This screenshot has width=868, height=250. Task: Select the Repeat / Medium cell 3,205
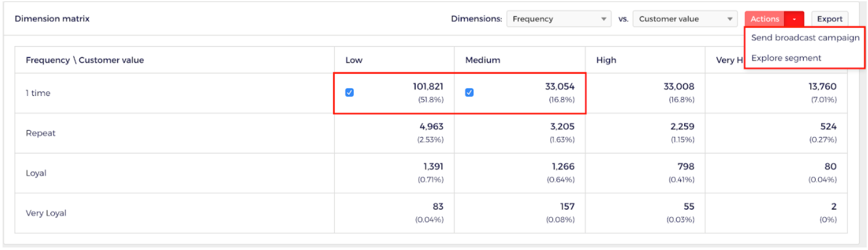[520, 133]
